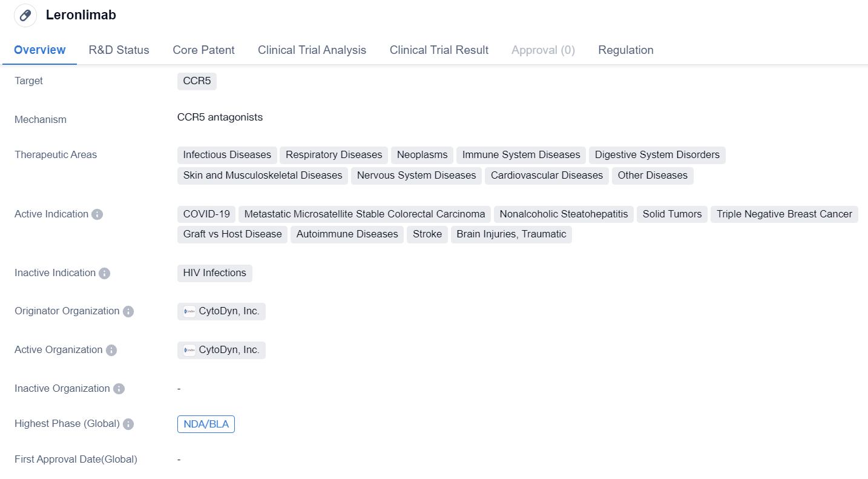The height and width of the screenshot is (479, 868).
Task: Click info icon next to Highest Phase (Global)
Action: tap(128, 424)
